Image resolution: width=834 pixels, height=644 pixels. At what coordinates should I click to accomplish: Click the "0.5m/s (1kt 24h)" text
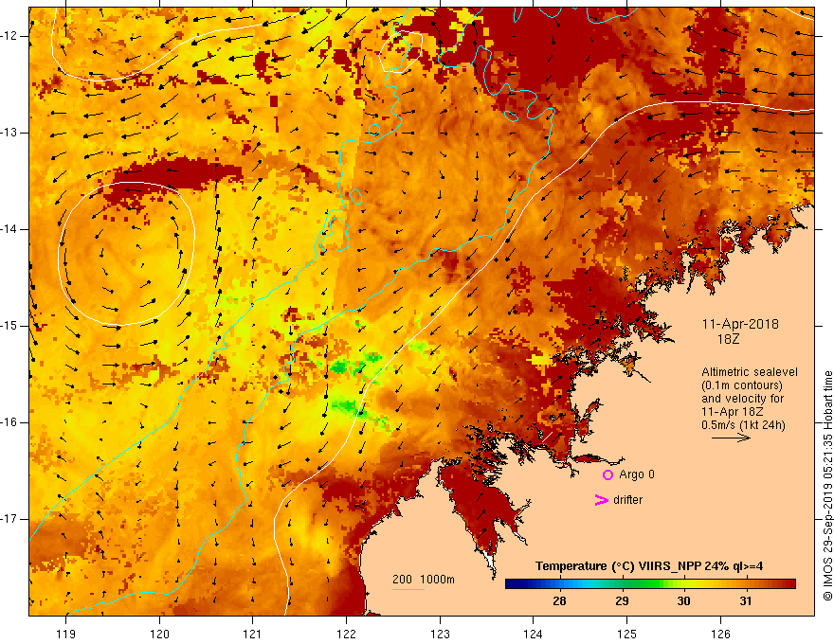pyautogui.click(x=743, y=425)
